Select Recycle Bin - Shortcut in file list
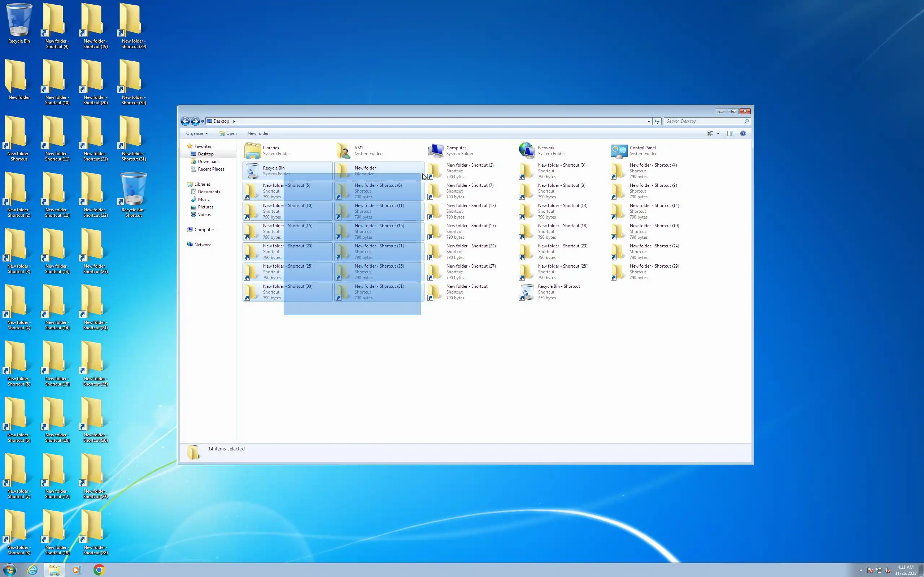 558,286
